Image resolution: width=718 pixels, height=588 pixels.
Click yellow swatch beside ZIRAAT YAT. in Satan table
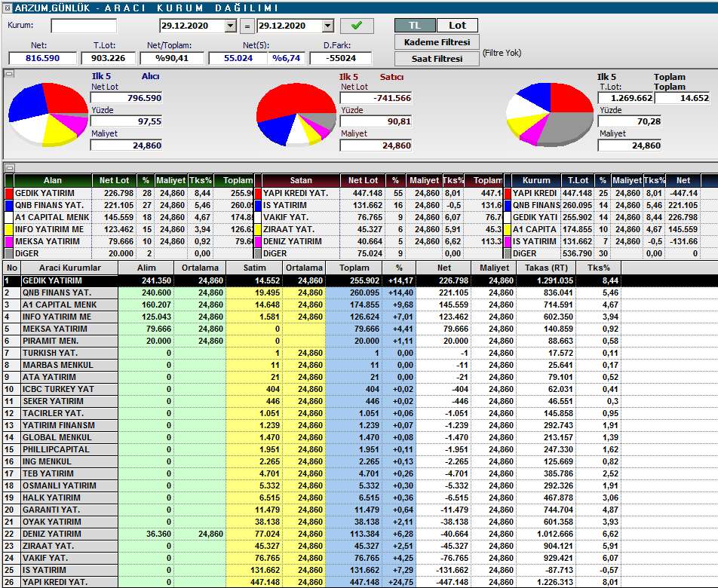pos(257,229)
